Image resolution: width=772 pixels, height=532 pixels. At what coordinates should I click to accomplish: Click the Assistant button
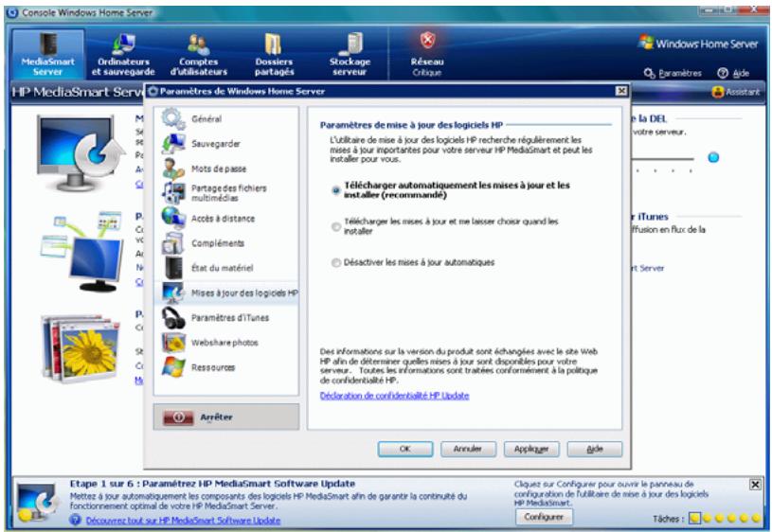[736, 92]
